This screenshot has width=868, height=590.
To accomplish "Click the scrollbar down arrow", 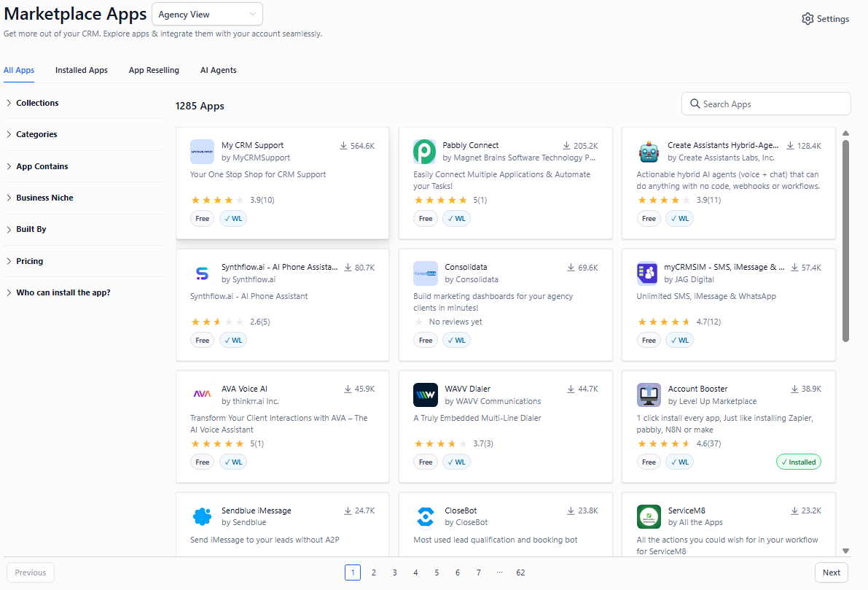I will pyautogui.click(x=845, y=551).
